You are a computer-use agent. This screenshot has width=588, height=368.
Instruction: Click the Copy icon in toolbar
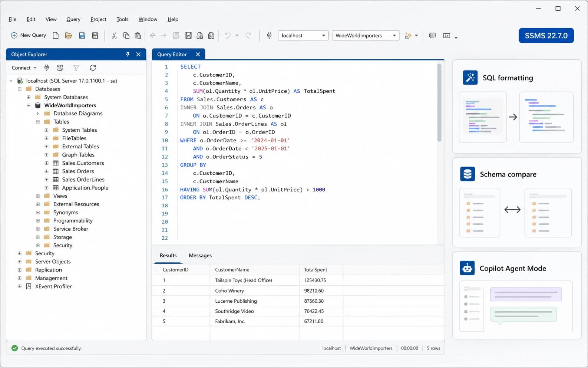(x=126, y=35)
